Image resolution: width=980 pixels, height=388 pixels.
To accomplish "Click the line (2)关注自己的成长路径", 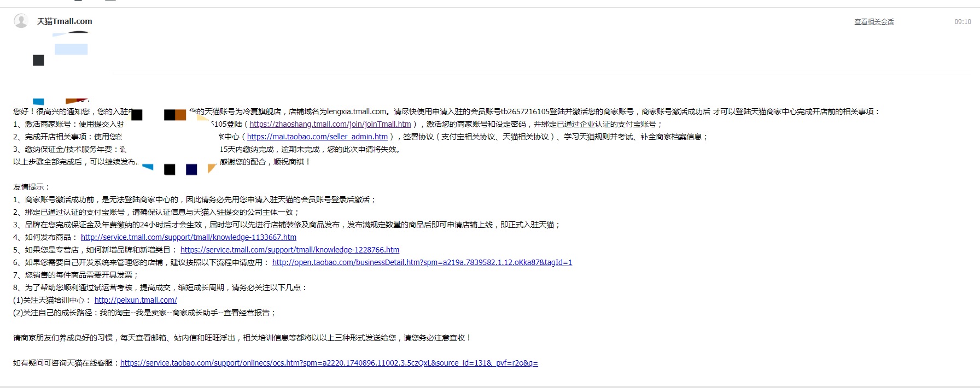I will 145,313.
